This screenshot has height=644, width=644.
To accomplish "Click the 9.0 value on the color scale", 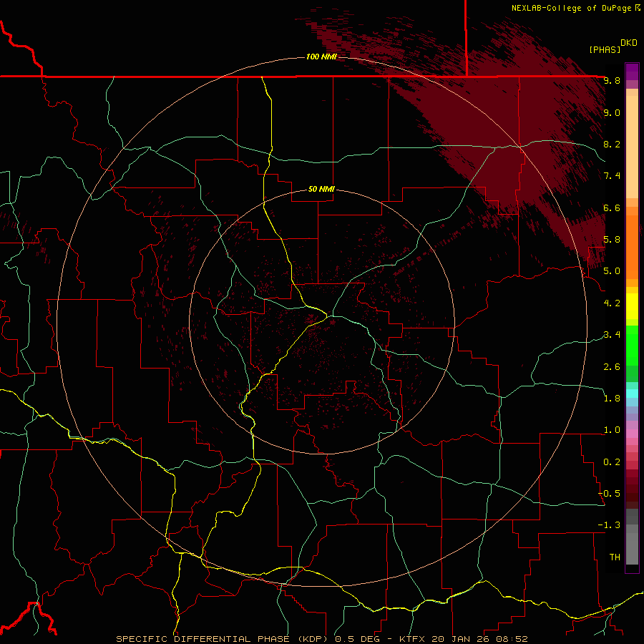I will [612, 112].
